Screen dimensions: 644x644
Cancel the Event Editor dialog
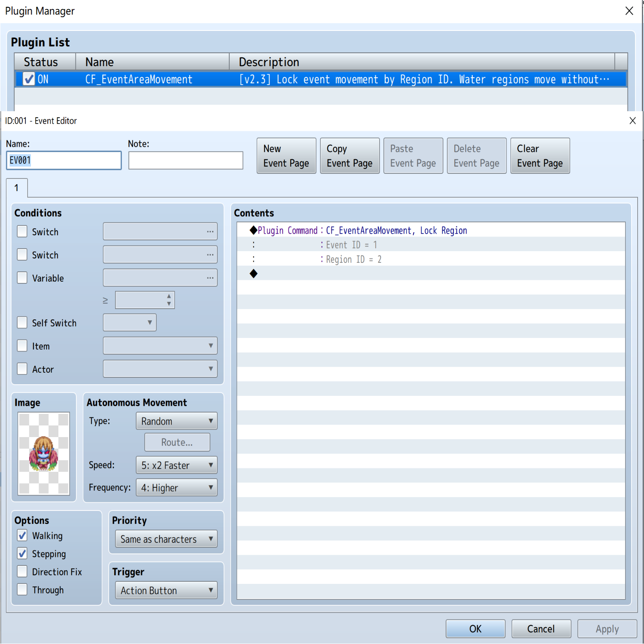pyautogui.click(x=541, y=629)
